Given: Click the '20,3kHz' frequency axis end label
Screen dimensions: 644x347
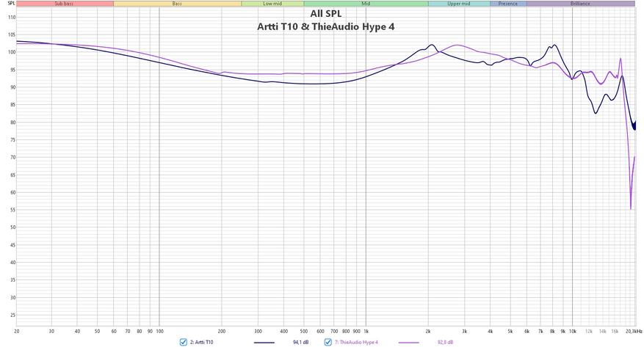Looking at the screenshot, I should click(634, 331).
